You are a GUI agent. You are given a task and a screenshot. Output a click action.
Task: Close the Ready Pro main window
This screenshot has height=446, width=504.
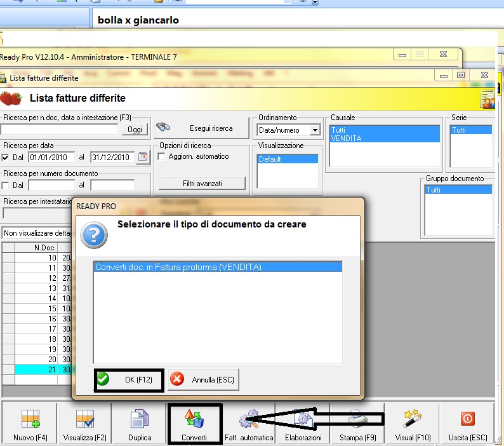pos(443,55)
